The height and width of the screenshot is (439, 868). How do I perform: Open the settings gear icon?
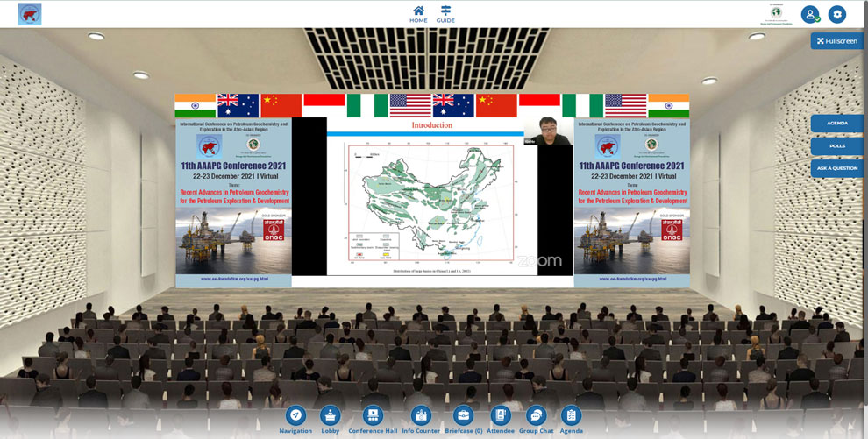point(837,14)
